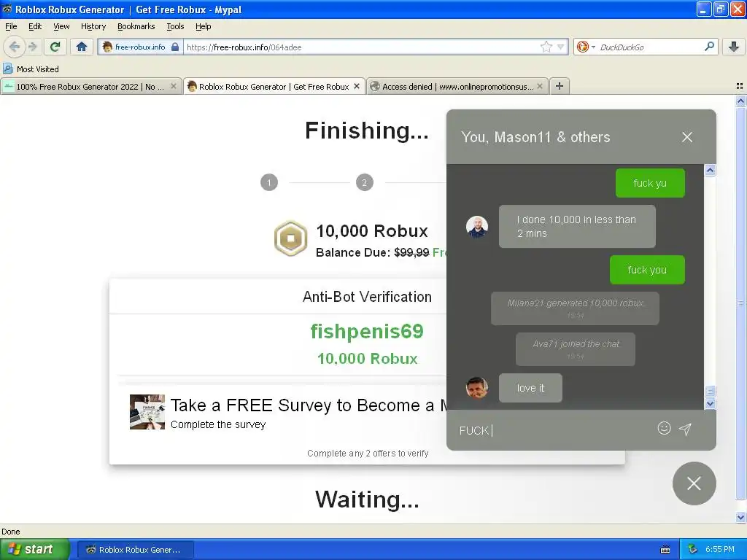Open the URL history dropdown arrow
This screenshot has width=747, height=560.
(561, 47)
